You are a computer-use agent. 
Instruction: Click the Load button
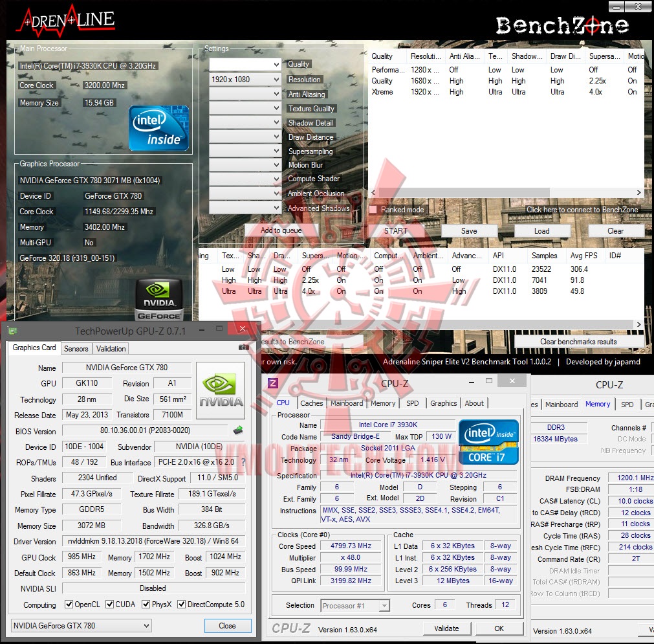tap(542, 231)
